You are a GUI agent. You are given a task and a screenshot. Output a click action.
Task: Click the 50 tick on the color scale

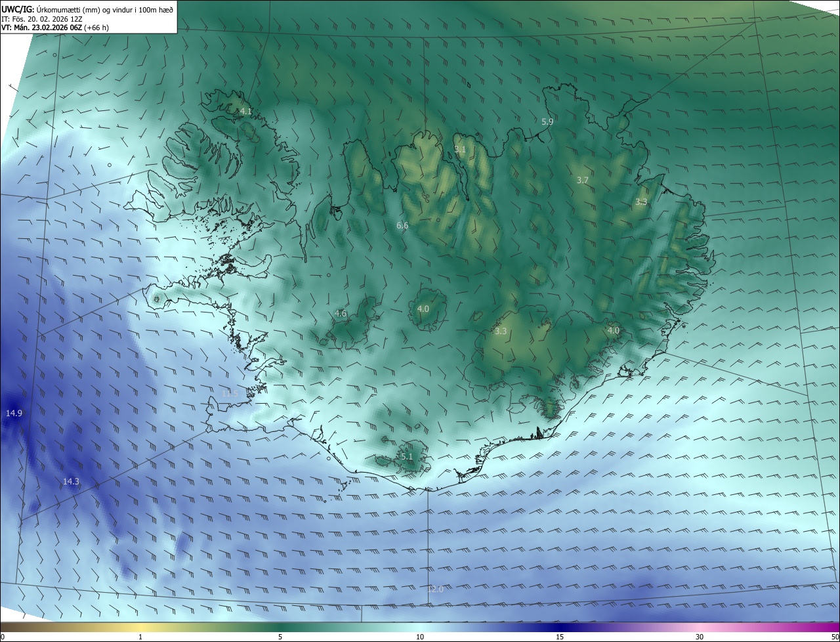835,637
